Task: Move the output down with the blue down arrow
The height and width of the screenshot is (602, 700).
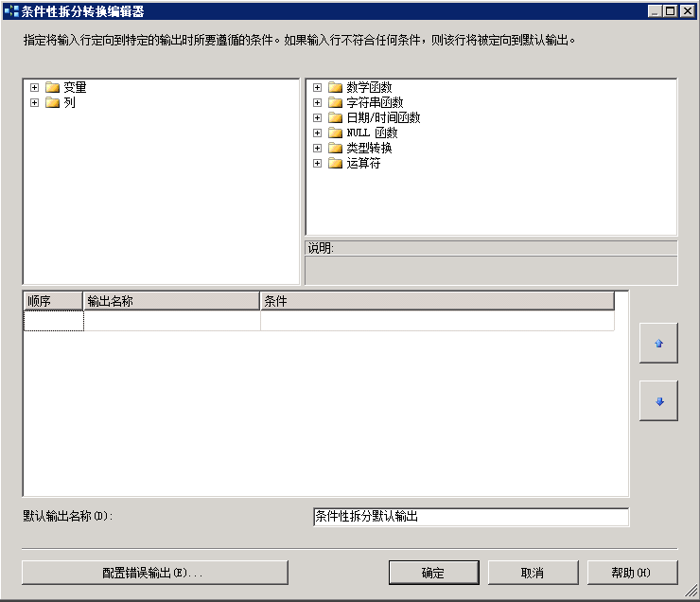Action: pos(658,400)
